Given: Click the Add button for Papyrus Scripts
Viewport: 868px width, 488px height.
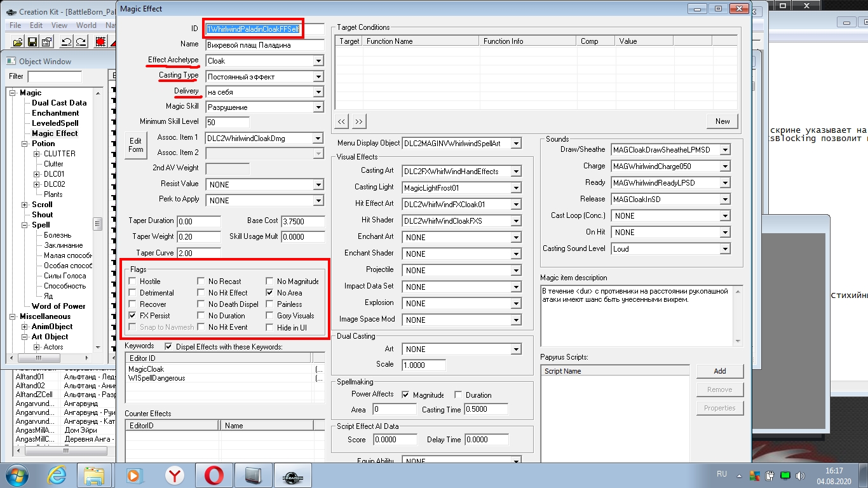Looking at the screenshot, I should tap(719, 371).
